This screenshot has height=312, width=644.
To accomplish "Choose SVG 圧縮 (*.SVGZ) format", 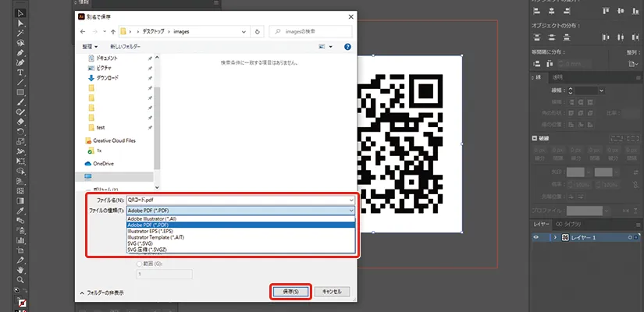I will 240,249.
